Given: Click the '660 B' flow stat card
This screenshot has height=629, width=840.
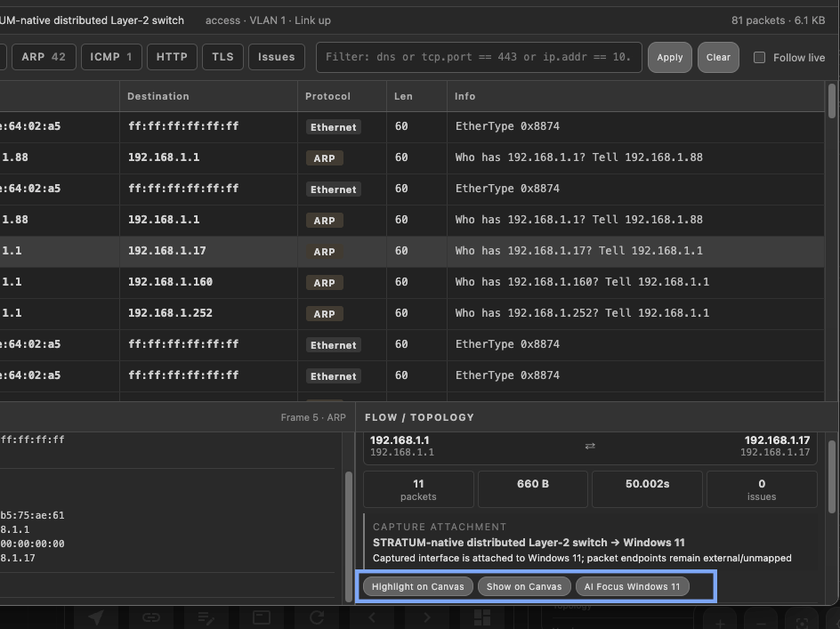Looking at the screenshot, I should pos(532,489).
